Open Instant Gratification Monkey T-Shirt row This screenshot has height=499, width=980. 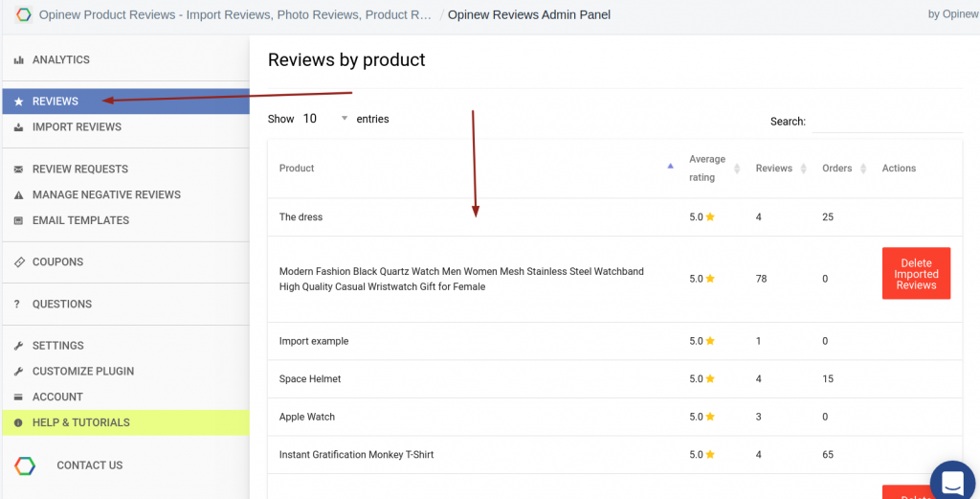pos(615,455)
